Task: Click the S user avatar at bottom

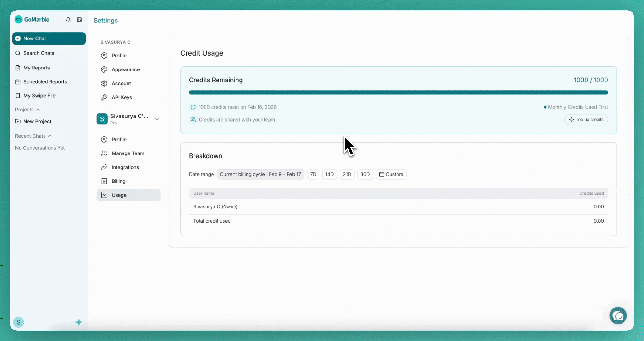Action: pos(19,322)
